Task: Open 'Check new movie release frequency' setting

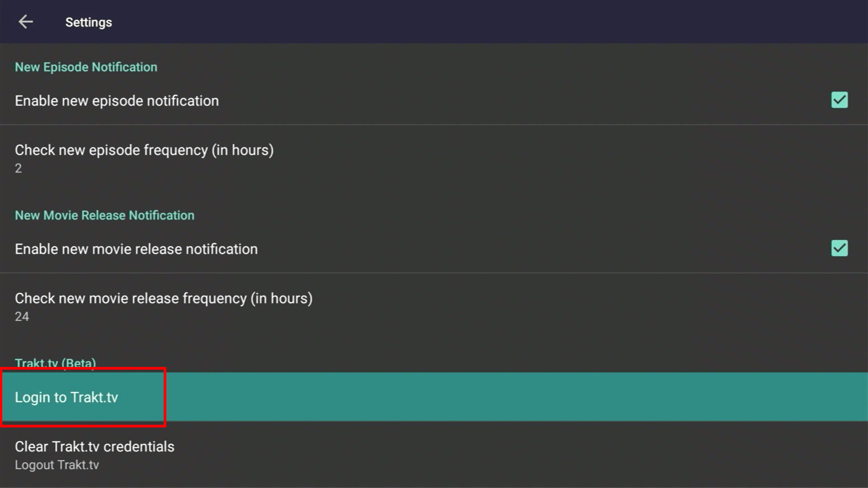Action: coord(164,298)
